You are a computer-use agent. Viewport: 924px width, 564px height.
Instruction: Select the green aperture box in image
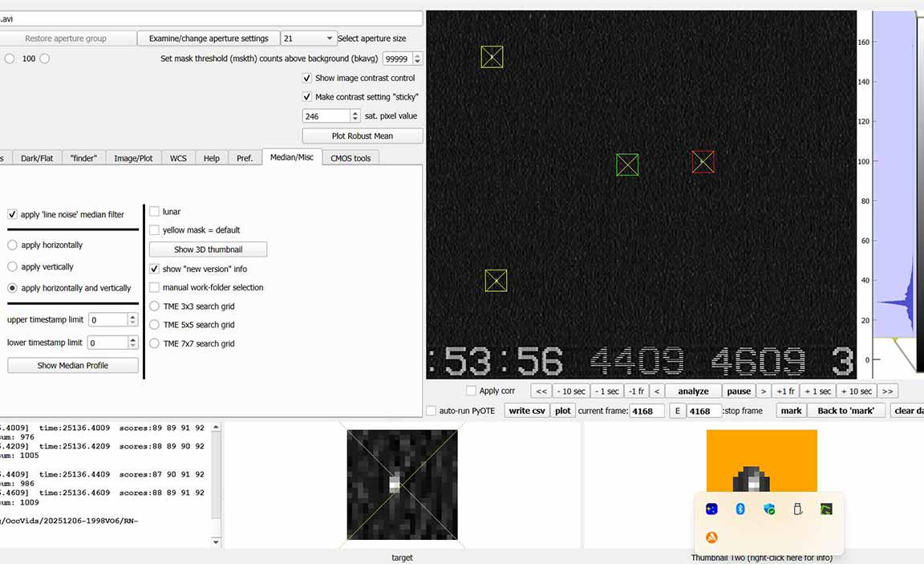(627, 164)
